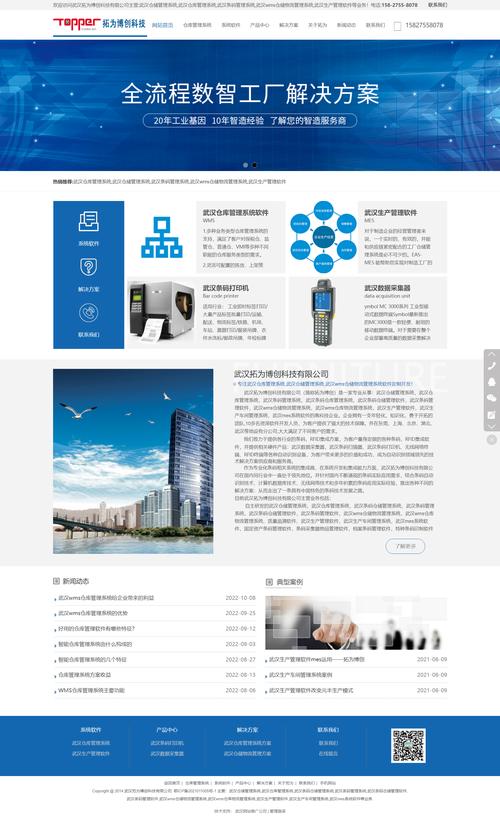Screen dimensions: 500x816
Task: Click up chevron atop floating side toolbar
Action: tap(492, 353)
